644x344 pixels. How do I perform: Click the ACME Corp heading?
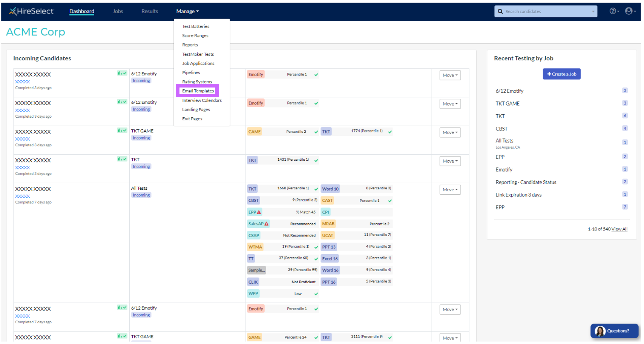click(35, 32)
